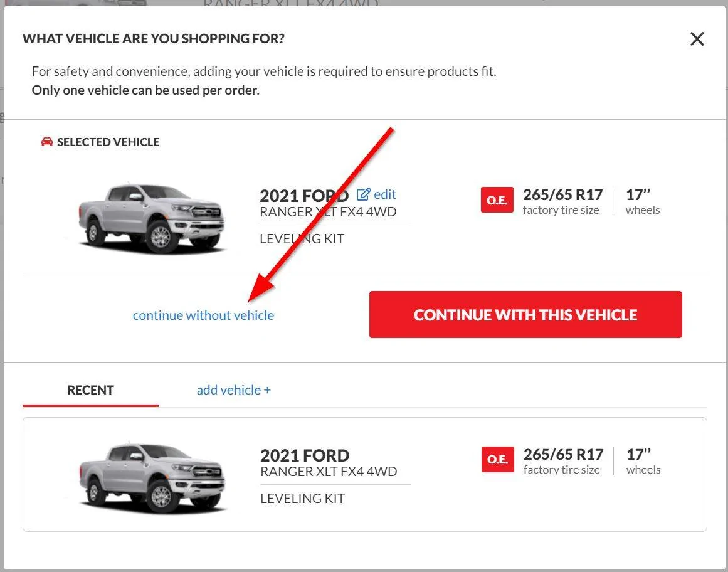Click the edit pencil icon beside 2021 Ford

point(363,194)
